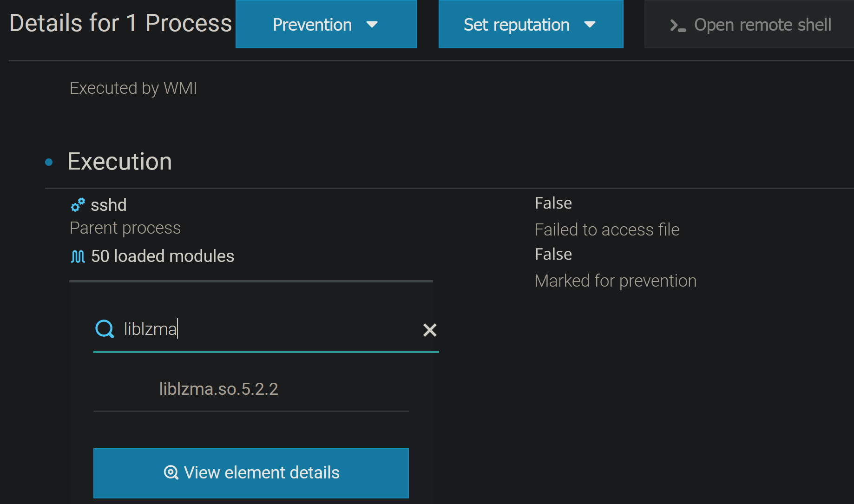Open the Set reputation dropdown arrow
Image resolution: width=854 pixels, height=504 pixels.
(x=590, y=25)
